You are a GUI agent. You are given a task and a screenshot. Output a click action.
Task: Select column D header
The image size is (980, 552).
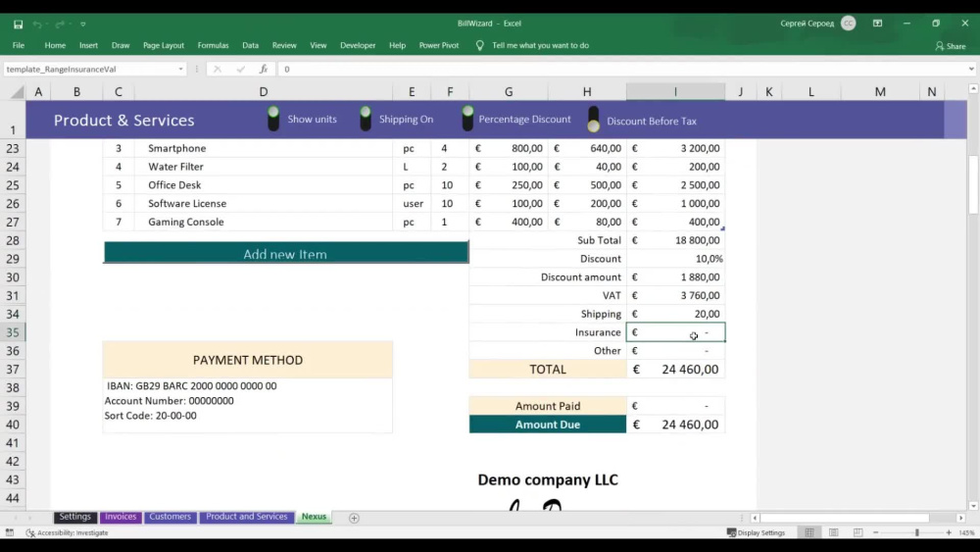tap(263, 92)
